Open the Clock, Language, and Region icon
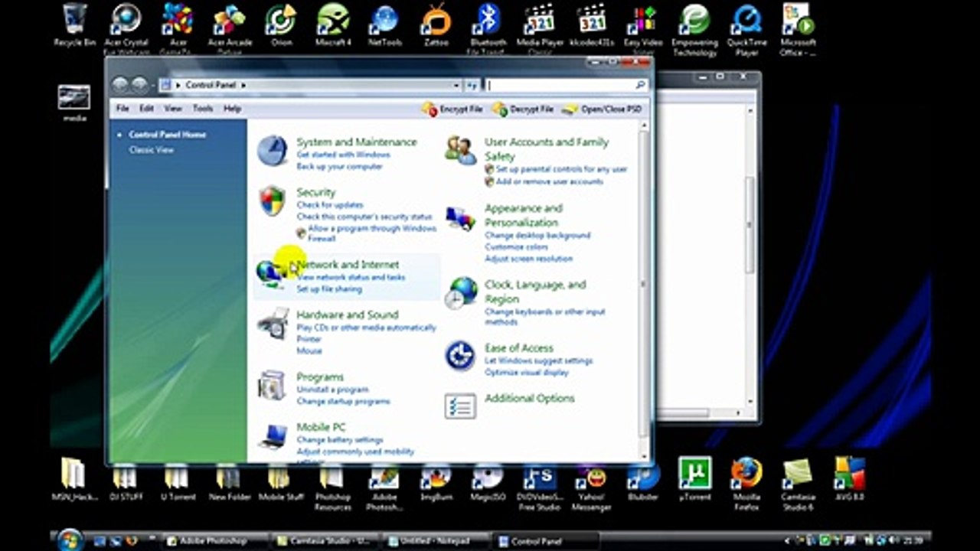The height and width of the screenshot is (551, 980). pyautogui.click(x=461, y=292)
